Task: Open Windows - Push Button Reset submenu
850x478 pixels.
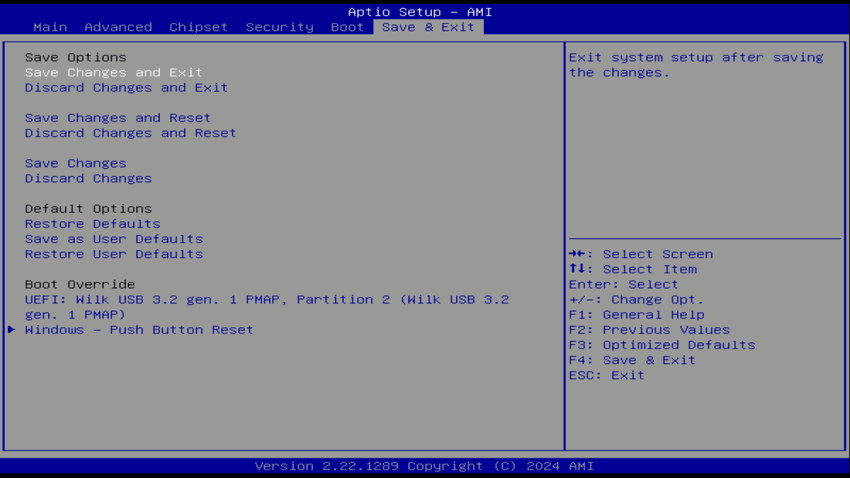Action: (139, 330)
